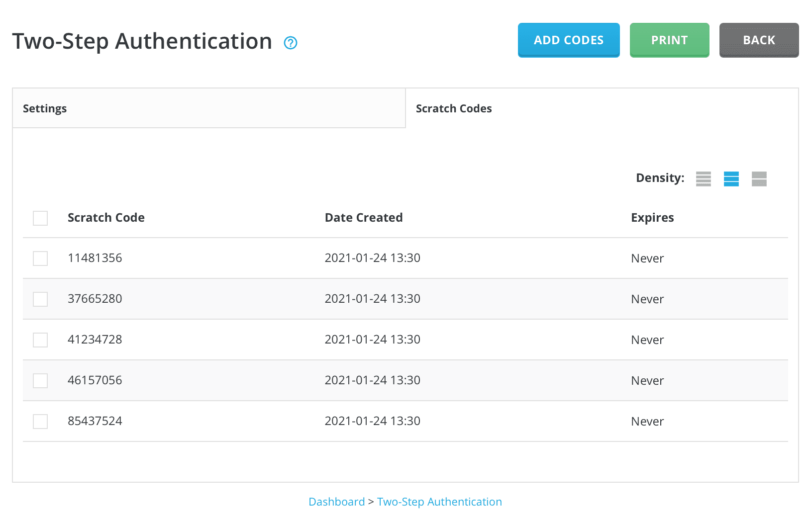
Task: Switch to the Settings tab
Action: (45, 108)
